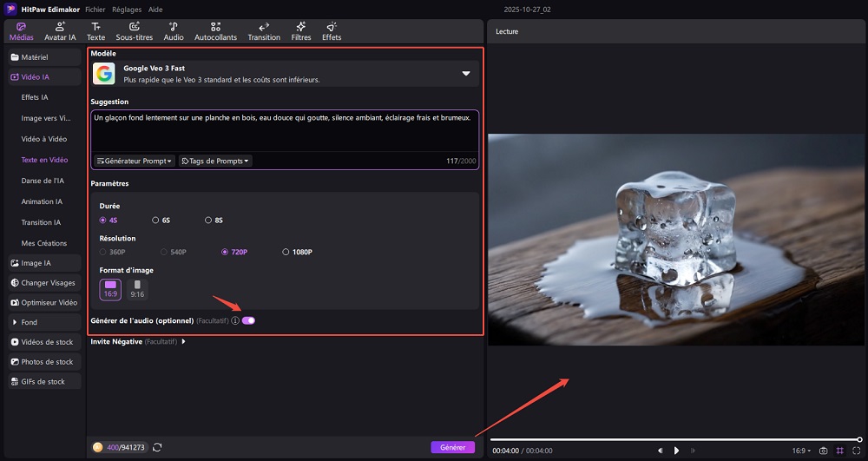868x461 pixels.
Task: Select the Autocollants toolbar icon
Action: (215, 31)
